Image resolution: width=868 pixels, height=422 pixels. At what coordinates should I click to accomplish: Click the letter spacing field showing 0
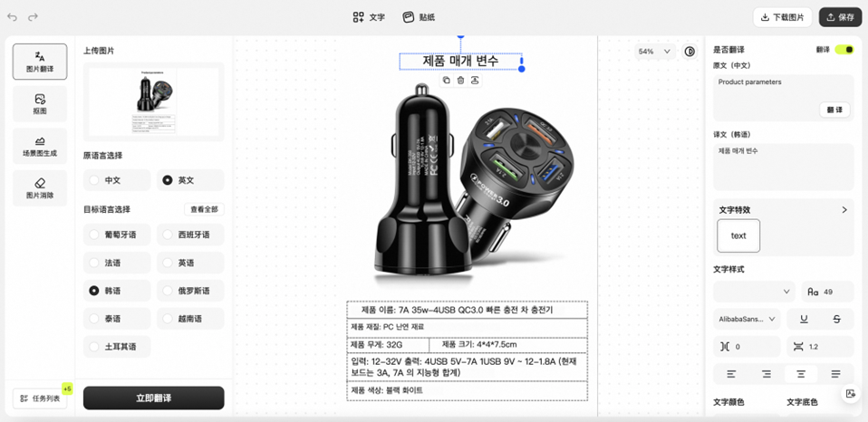click(x=747, y=347)
